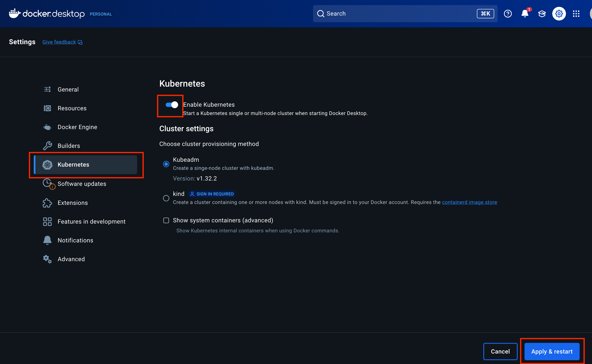Click the version v1.32.2 text
Image resolution: width=592 pixels, height=364 pixels.
(207, 179)
